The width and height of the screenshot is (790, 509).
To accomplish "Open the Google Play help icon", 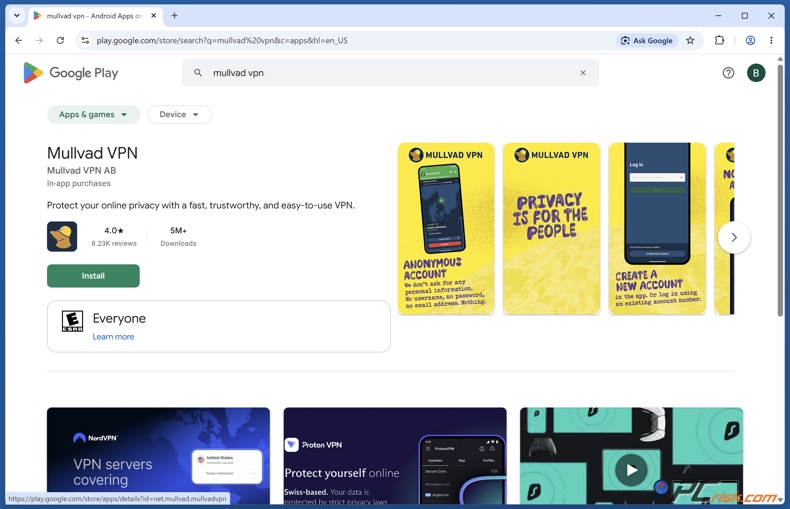I will click(728, 73).
